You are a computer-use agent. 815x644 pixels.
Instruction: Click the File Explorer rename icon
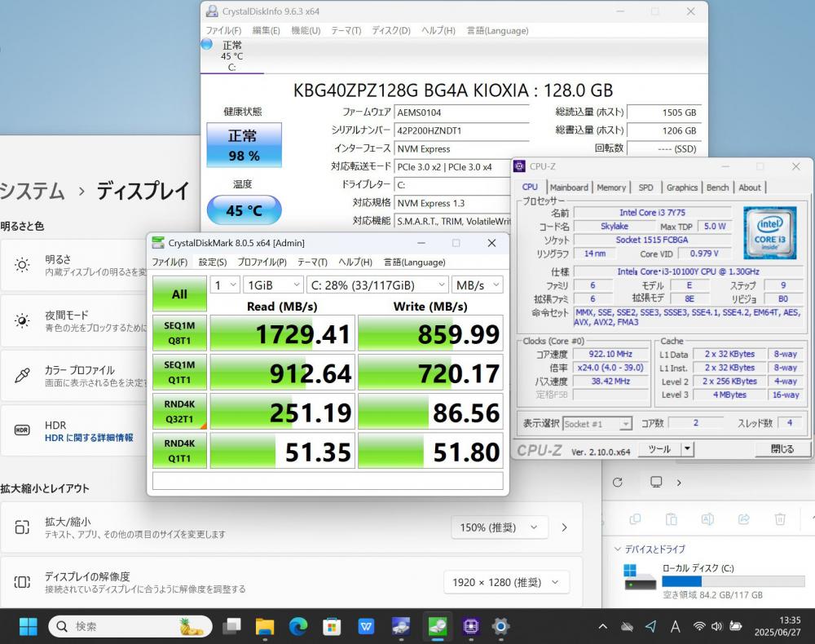point(707,518)
